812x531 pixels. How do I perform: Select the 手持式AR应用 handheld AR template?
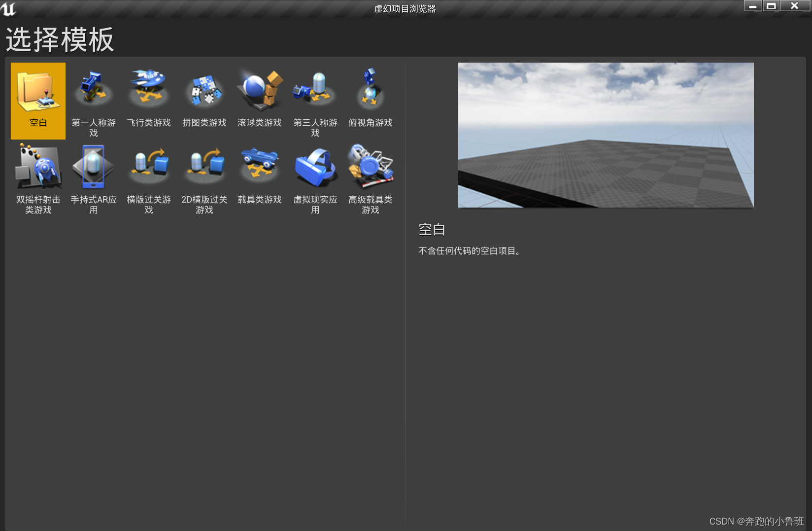click(x=93, y=177)
